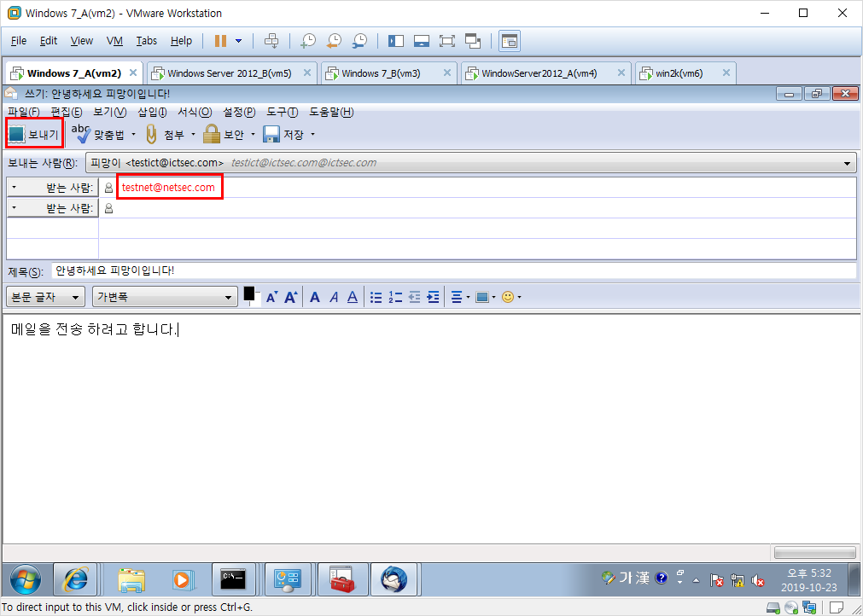Open the snapshot manager
The width and height of the screenshot is (863, 616).
360,41
